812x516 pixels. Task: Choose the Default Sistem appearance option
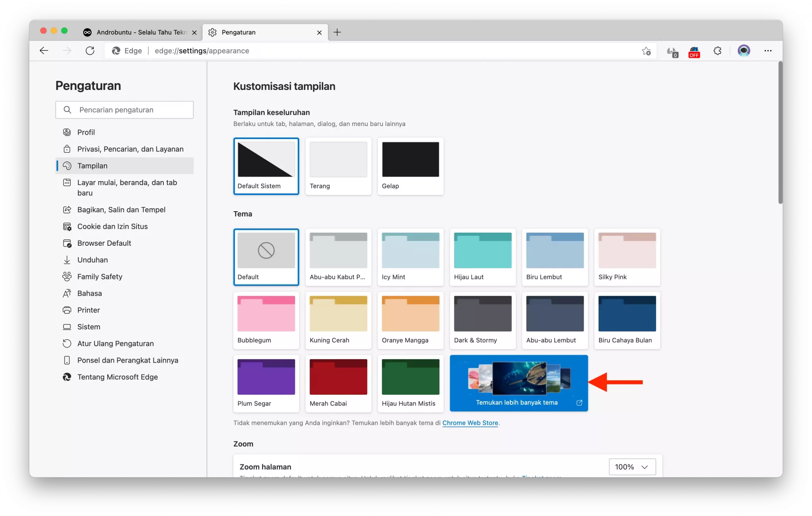point(266,166)
